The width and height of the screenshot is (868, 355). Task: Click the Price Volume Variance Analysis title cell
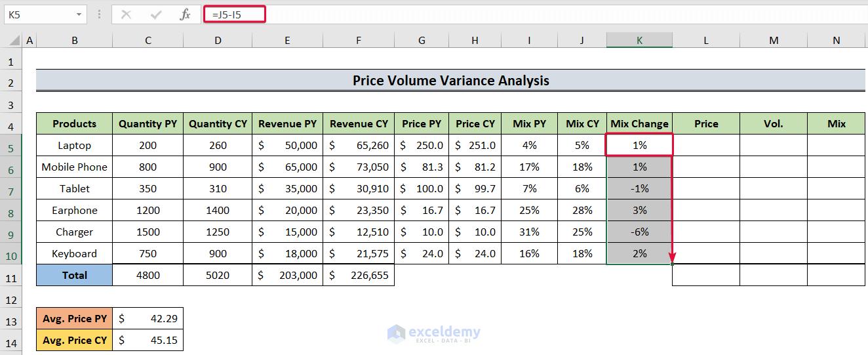pyautogui.click(x=450, y=81)
